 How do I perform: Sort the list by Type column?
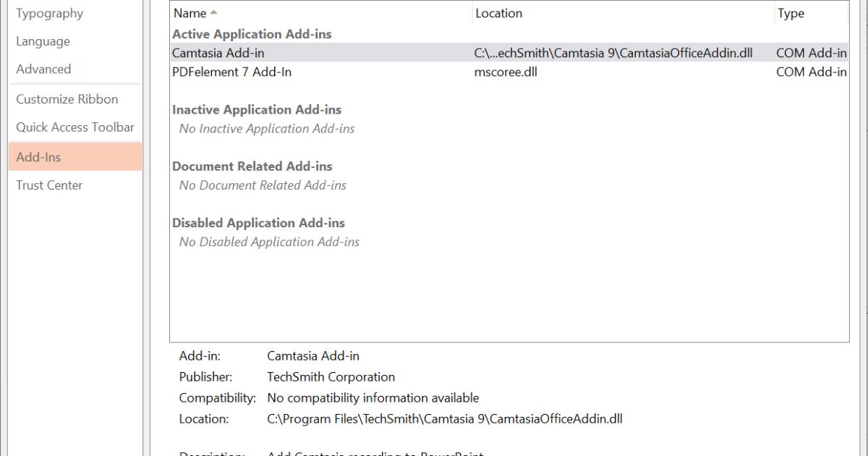(790, 13)
